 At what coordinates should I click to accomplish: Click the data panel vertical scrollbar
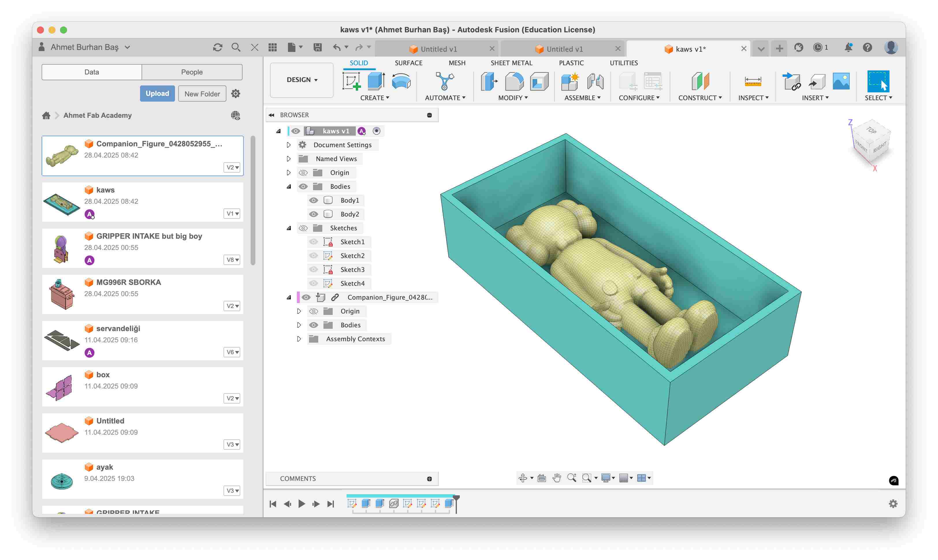click(253, 200)
